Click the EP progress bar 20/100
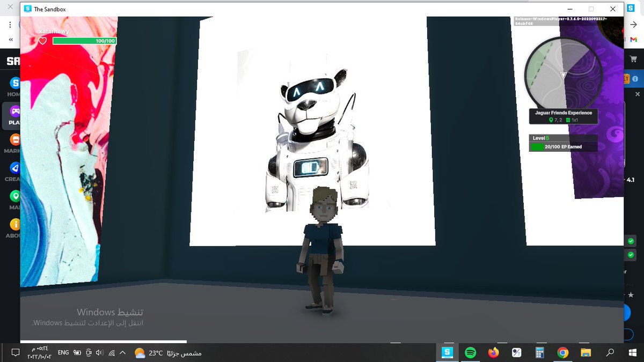The width and height of the screenshot is (644, 362). [563, 146]
